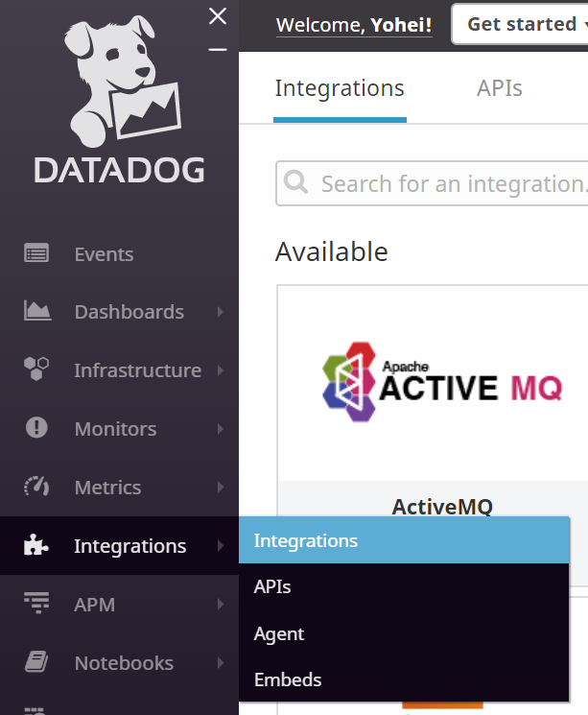Click the Dashboards chart icon
The height and width of the screenshot is (715, 588).
(x=36, y=312)
